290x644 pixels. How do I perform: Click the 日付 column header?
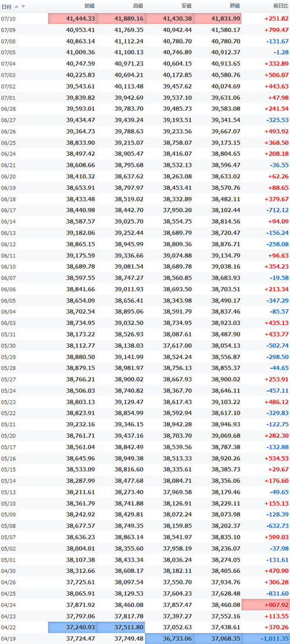click(x=6, y=6)
